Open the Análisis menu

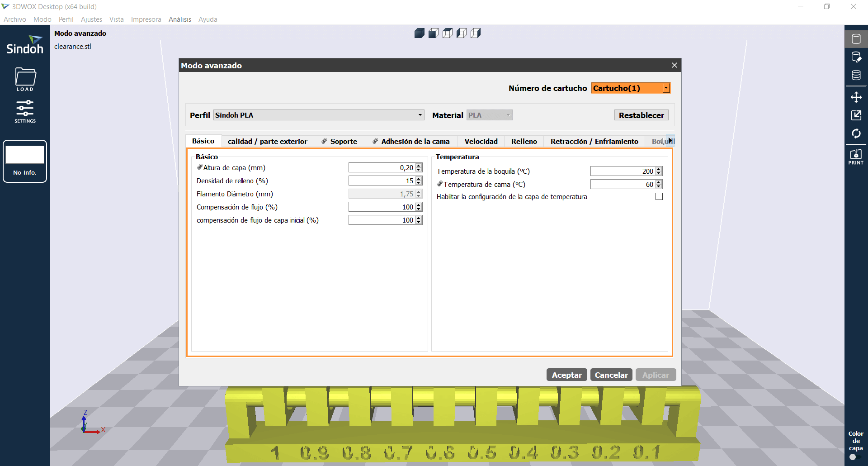click(x=180, y=19)
